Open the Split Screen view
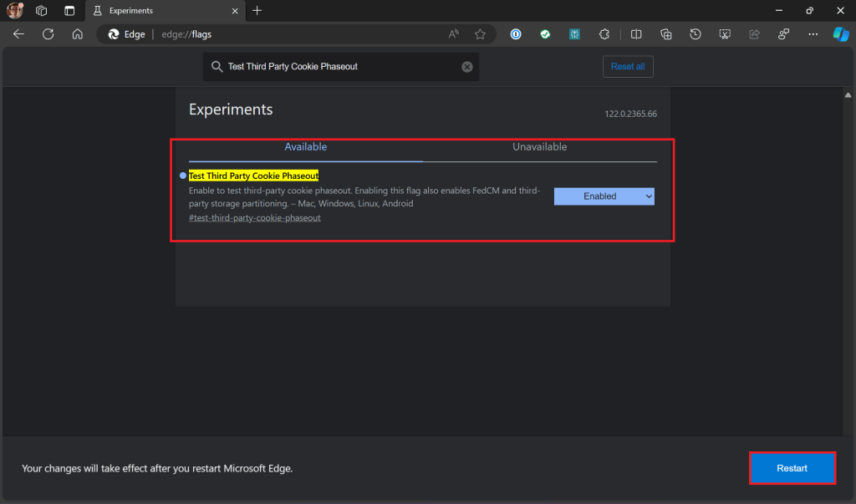Image resolution: width=856 pixels, height=504 pixels. tap(636, 34)
